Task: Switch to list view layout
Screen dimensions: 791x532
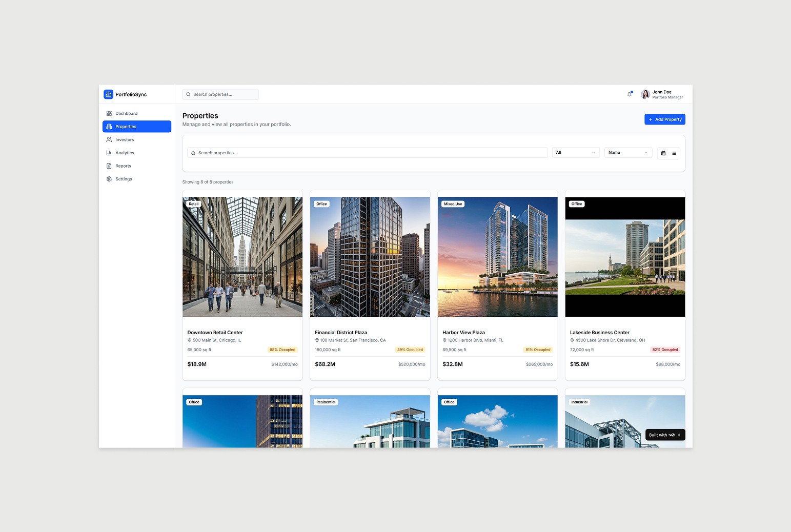Action: (x=674, y=153)
